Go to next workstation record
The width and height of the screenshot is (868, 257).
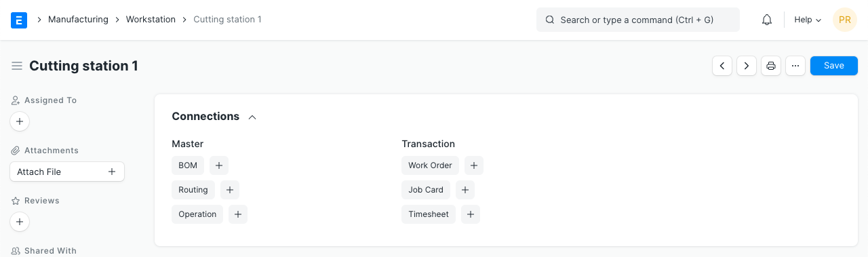coord(747,66)
